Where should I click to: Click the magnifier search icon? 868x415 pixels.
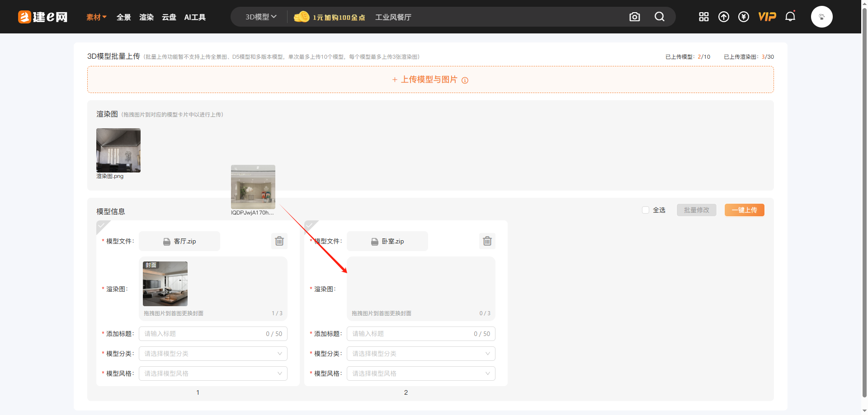[x=660, y=17]
